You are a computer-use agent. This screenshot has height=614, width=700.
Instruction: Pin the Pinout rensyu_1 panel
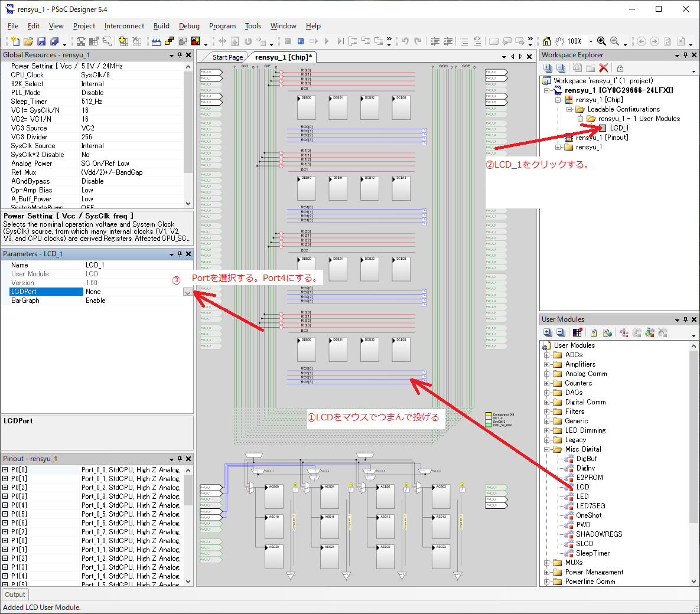pyautogui.click(x=180, y=459)
